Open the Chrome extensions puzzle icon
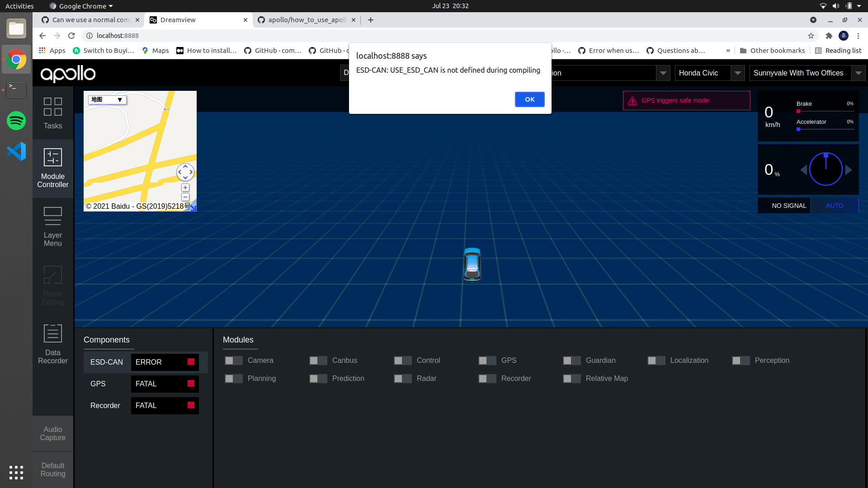 (x=829, y=36)
